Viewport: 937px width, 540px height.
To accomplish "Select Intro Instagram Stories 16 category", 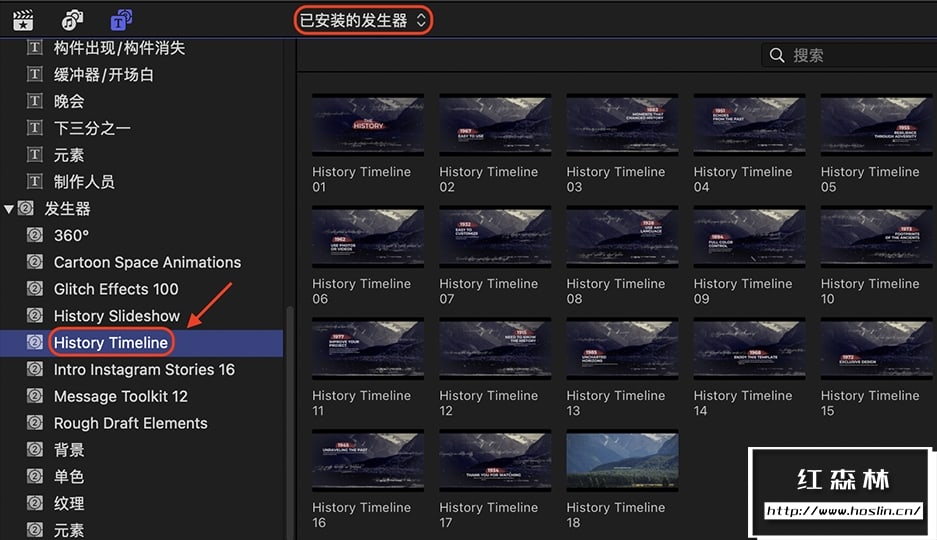I will click(144, 370).
